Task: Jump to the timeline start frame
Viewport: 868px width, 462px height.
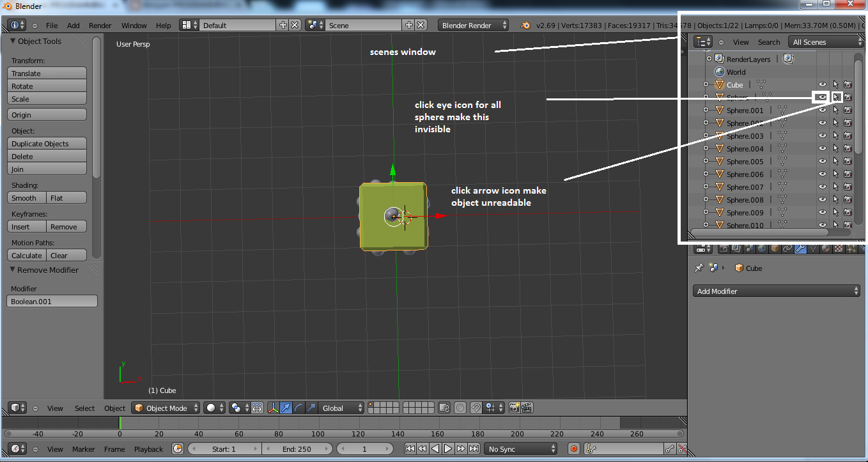Action: click(410, 449)
